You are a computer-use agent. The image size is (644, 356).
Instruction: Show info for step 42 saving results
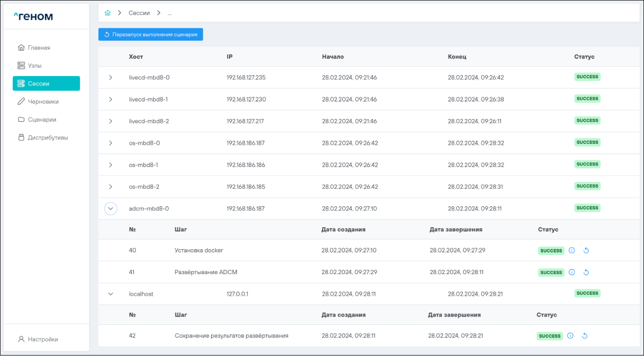570,336
